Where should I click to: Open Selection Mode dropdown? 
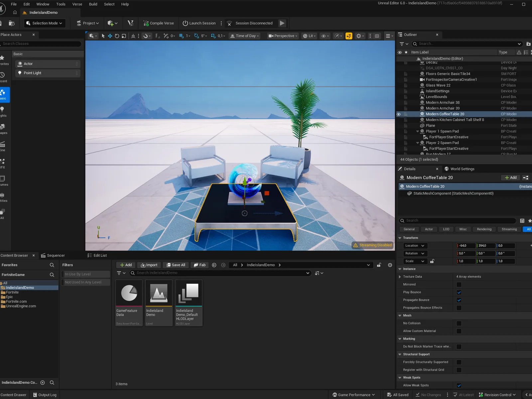click(45, 23)
